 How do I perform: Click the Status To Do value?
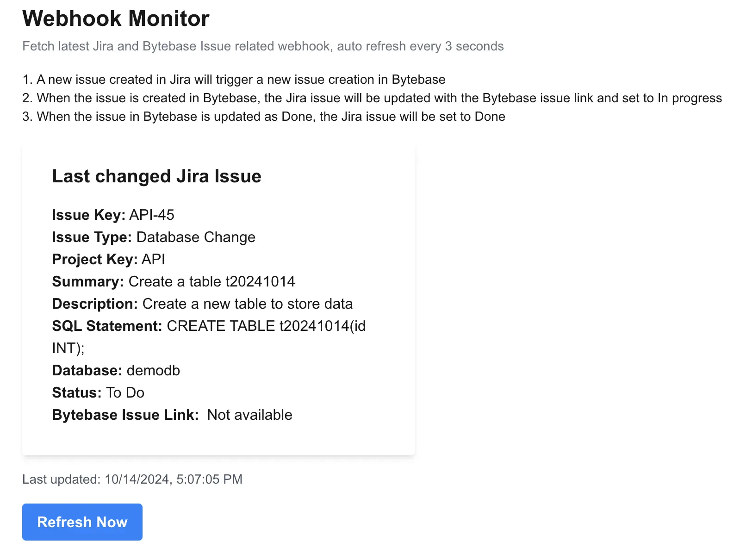125,392
